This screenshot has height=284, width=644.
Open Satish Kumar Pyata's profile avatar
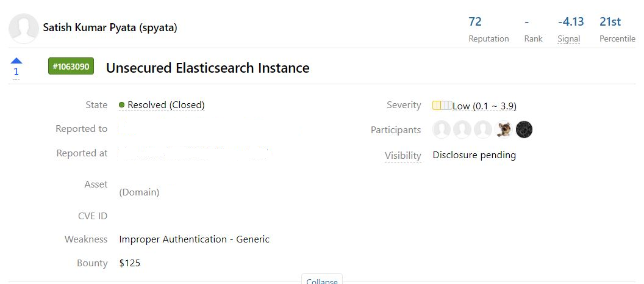pyautogui.click(x=23, y=28)
